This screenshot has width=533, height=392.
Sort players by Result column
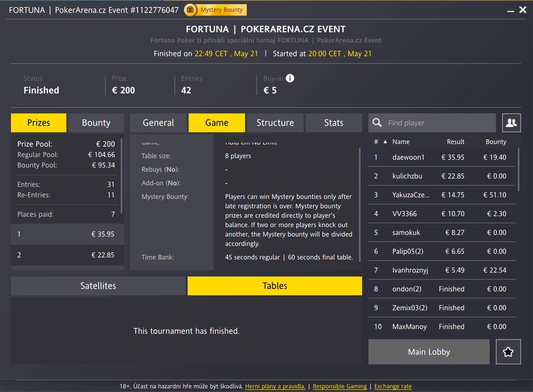coord(455,142)
